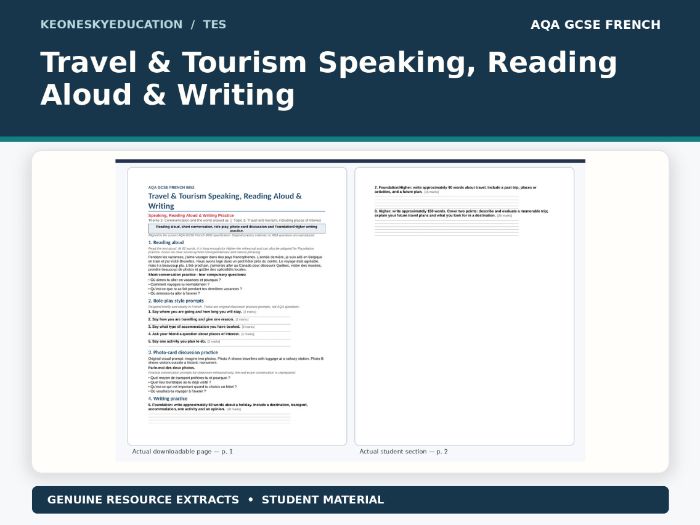Click the French reading-aloud paragraph on page 1
The width and height of the screenshot is (700, 525).
click(235, 263)
